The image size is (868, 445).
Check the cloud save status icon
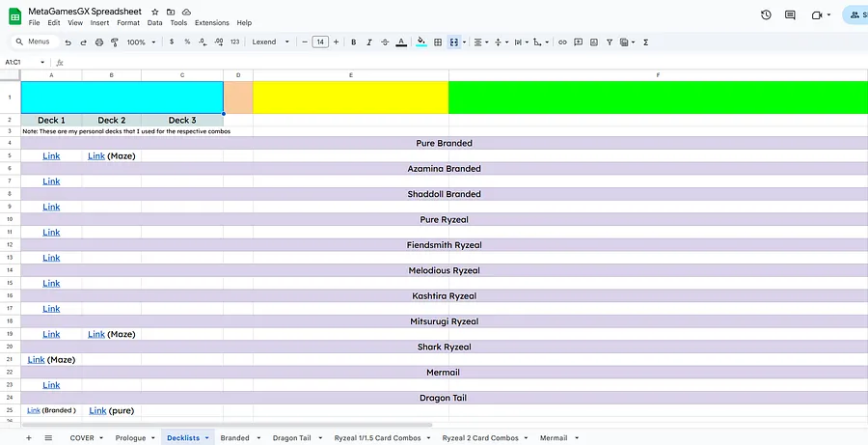pyautogui.click(x=186, y=12)
